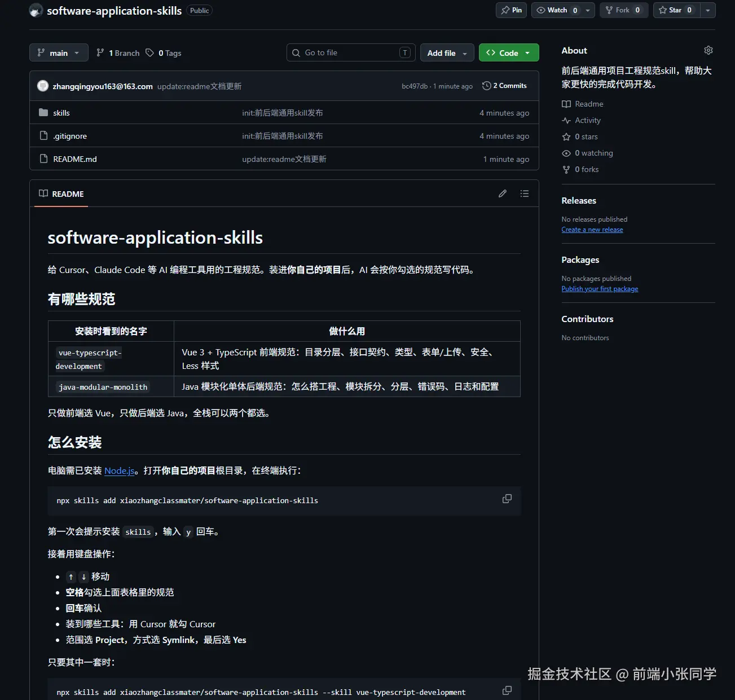Follow the Create a new release link
Image resolution: width=735 pixels, height=700 pixels.
pyautogui.click(x=592, y=230)
